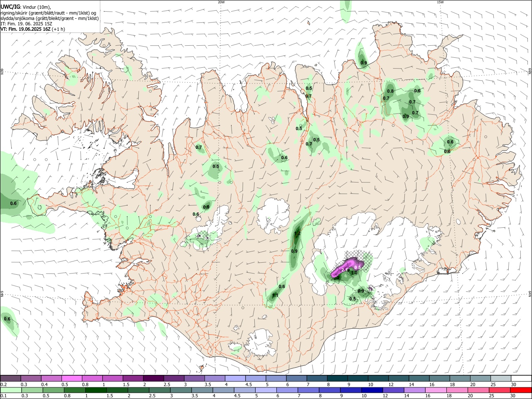Click the '0.1' label in the rain legend
This screenshot has height=399, width=532.
coord(4,396)
